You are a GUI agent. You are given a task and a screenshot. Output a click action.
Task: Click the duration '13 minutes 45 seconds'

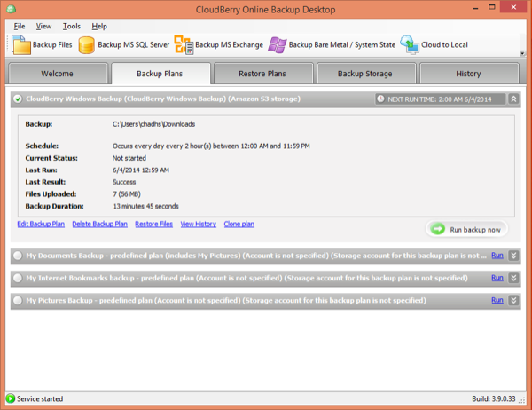[146, 206]
